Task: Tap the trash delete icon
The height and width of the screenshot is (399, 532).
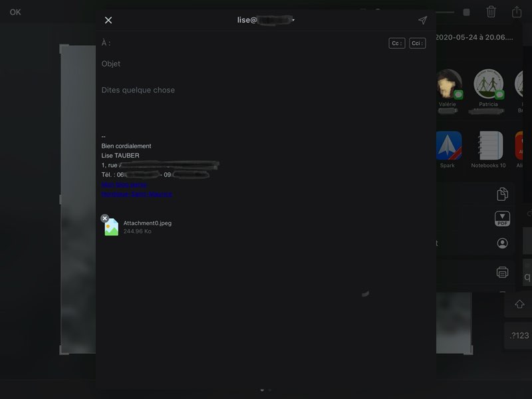Action: tap(491, 11)
